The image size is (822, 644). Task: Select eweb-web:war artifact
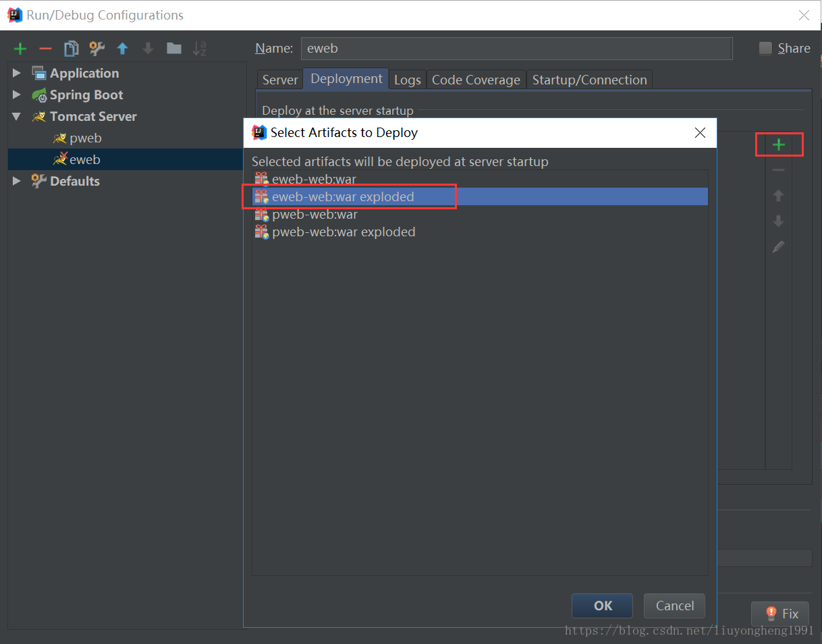(480, 179)
